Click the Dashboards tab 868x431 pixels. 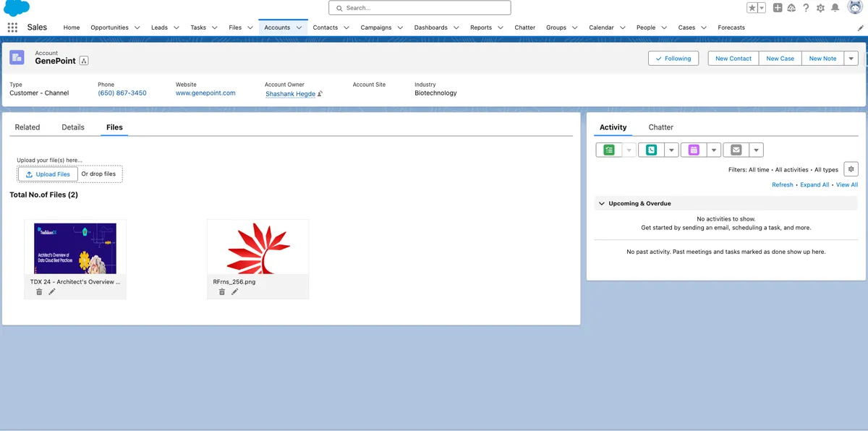431,27
